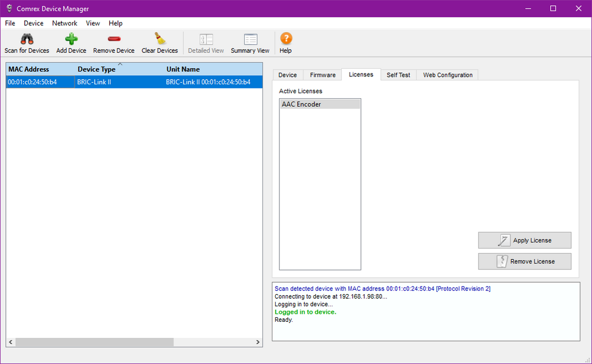Open the Device menu
Image resolution: width=592 pixels, height=364 pixels.
tap(34, 23)
